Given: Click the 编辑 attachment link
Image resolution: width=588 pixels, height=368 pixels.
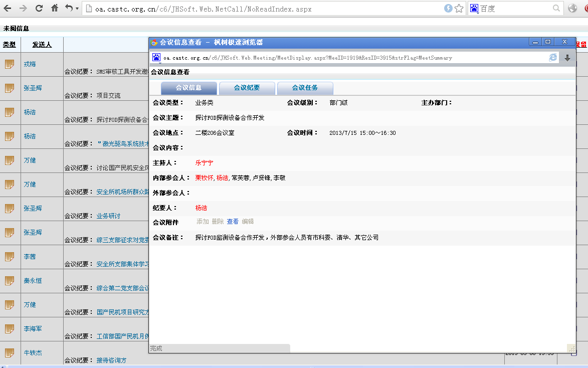Looking at the screenshot, I should click(248, 222).
